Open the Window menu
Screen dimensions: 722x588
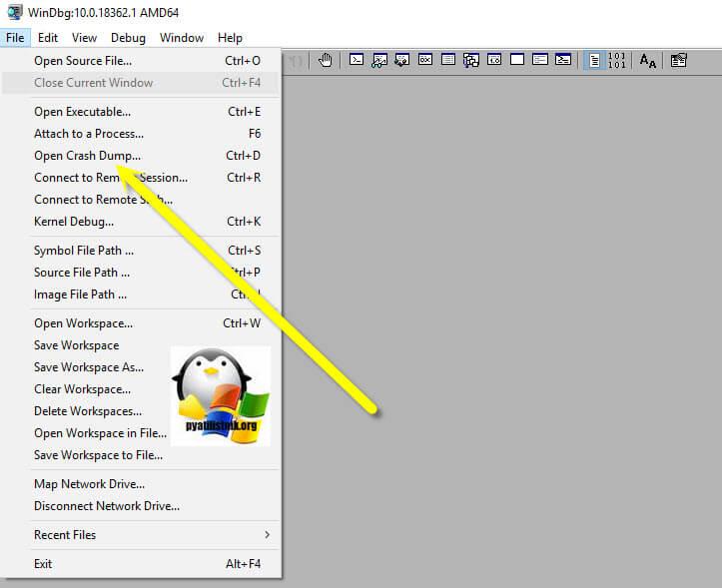pos(182,38)
